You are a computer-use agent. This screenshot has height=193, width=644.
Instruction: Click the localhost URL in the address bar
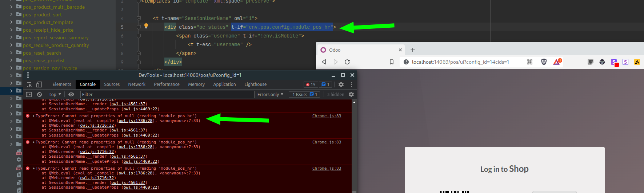click(x=460, y=62)
